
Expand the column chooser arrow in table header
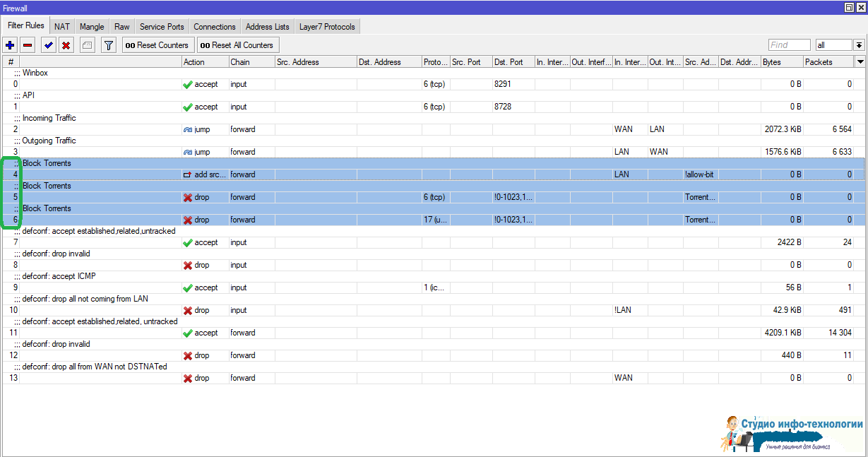pyautogui.click(x=860, y=62)
